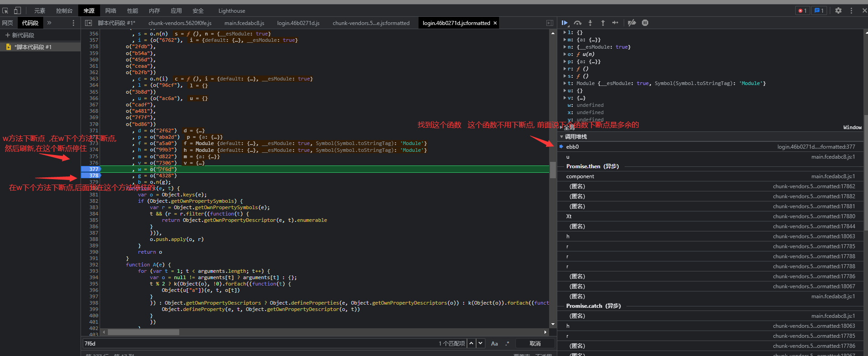Image resolution: width=868 pixels, height=356 pixels.
Task: Select 脚本代码段 #1 snippet in sidebar
Action: tap(40, 47)
